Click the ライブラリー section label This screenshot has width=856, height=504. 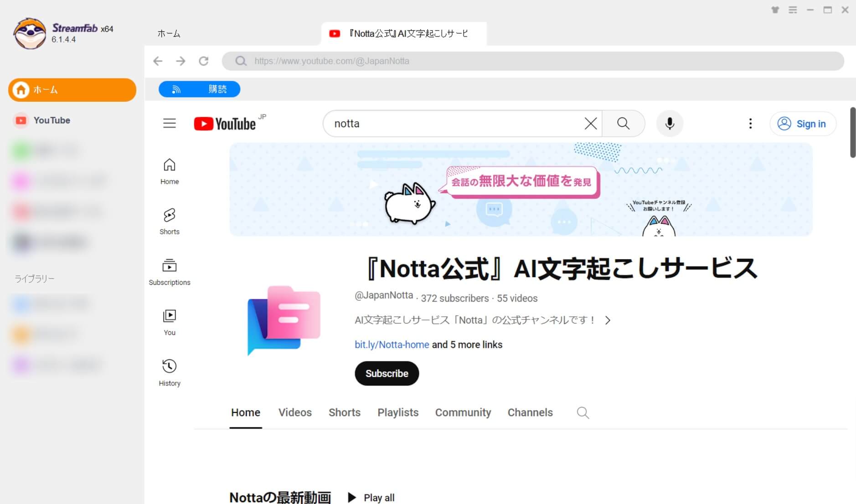35,279
